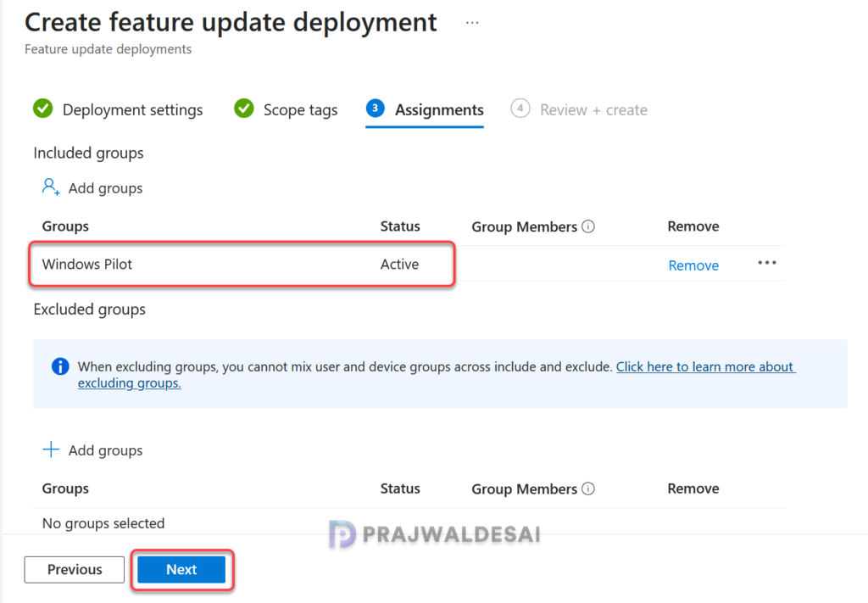
Task: Click the info icon next to included Group Members
Action: click(x=588, y=226)
